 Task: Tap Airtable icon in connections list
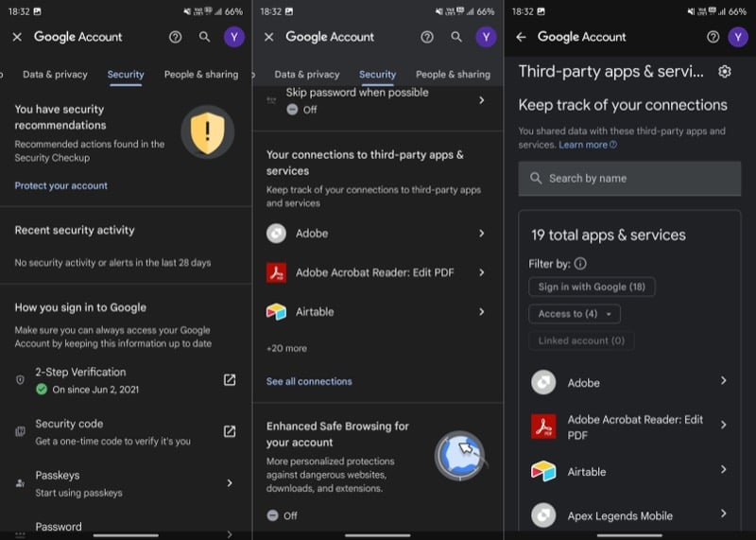click(543, 472)
